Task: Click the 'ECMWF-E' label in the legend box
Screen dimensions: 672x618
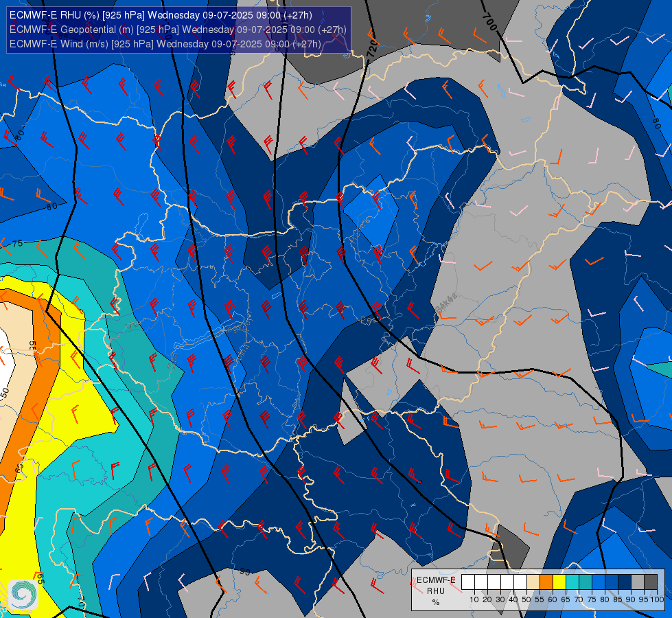Action: (x=436, y=580)
